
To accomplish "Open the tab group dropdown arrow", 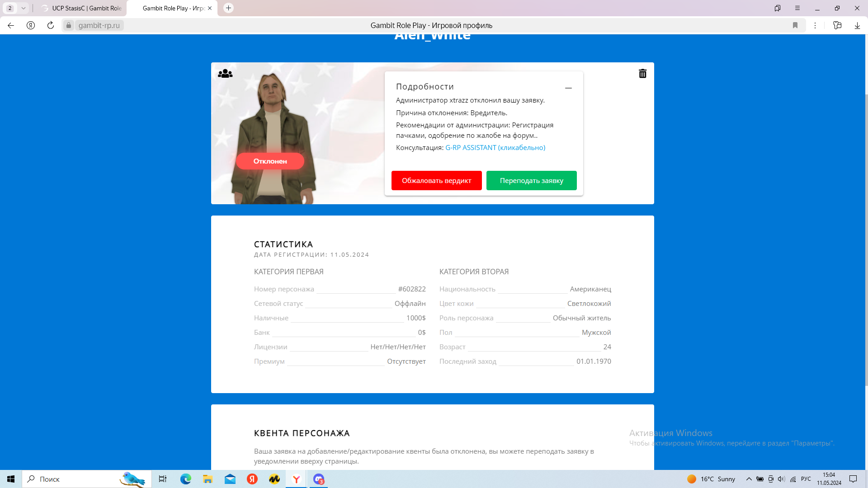I will pos(23,8).
